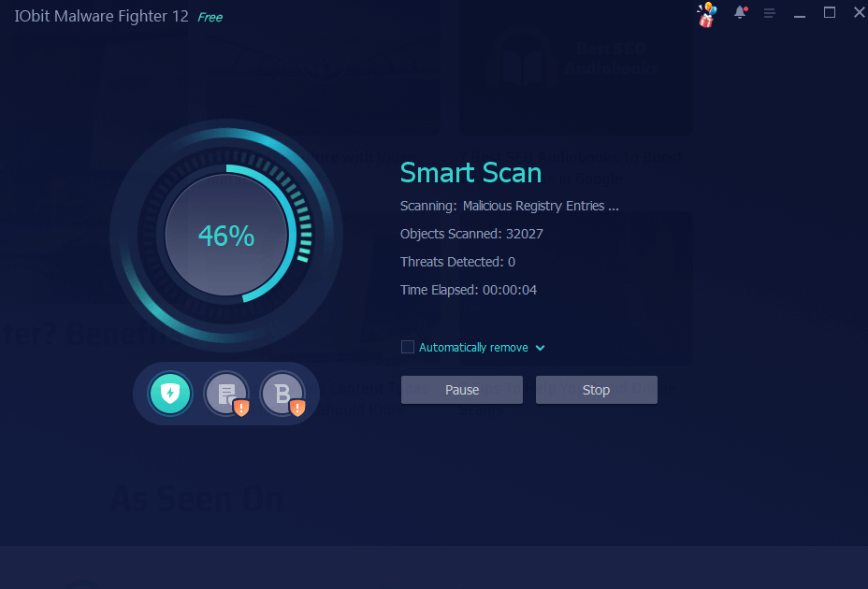
Task: Click the Bitdefender B engine icon
Action: [282, 394]
